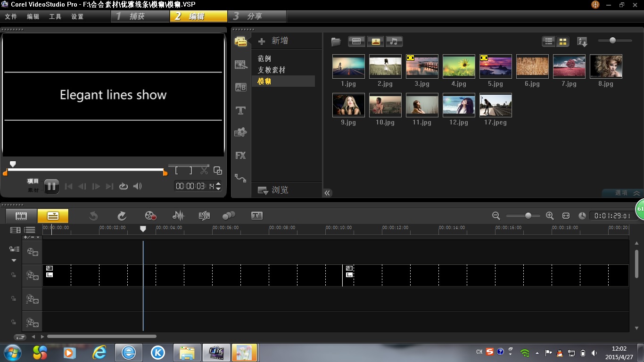The height and width of the screenshot is (362, 644).
Task: Select 项目 project playback mode
Action: [x=33, y=181]
